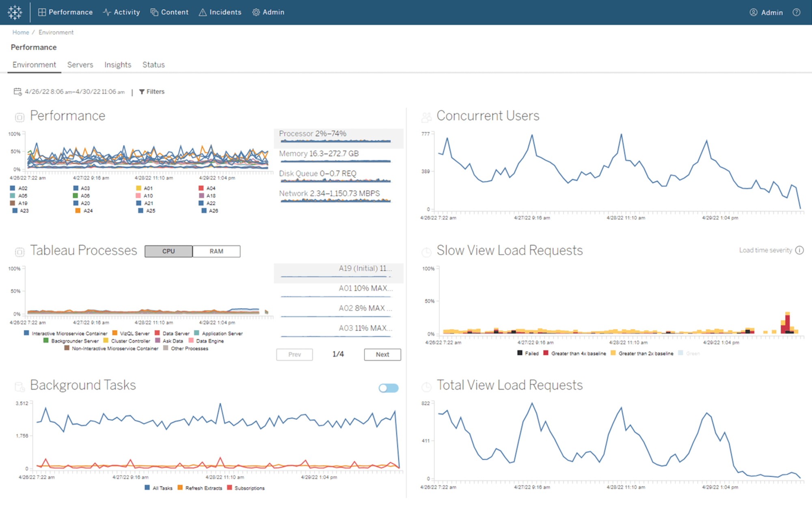Select the Servers tab
The image size is (812, 518).
[x=80, y=64]
